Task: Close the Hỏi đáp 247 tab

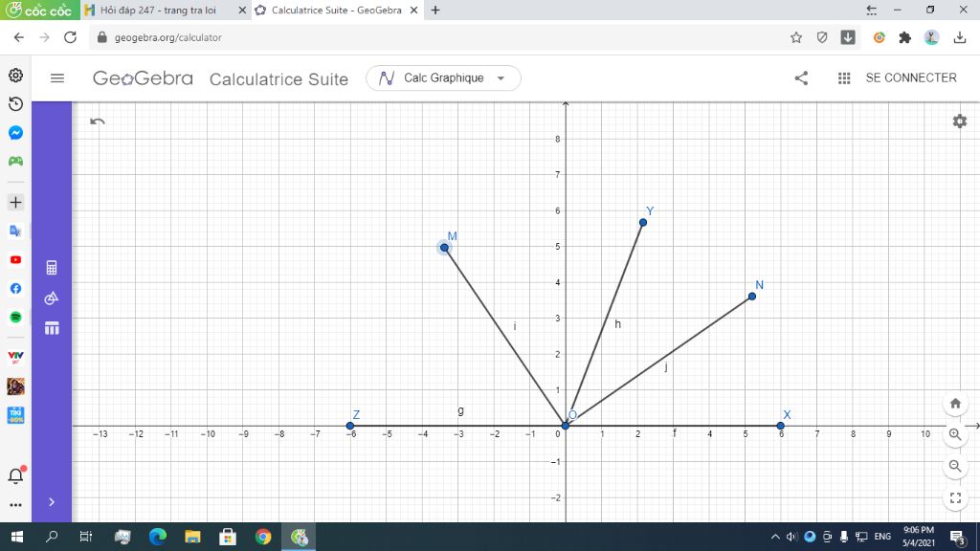Action: 242,10
